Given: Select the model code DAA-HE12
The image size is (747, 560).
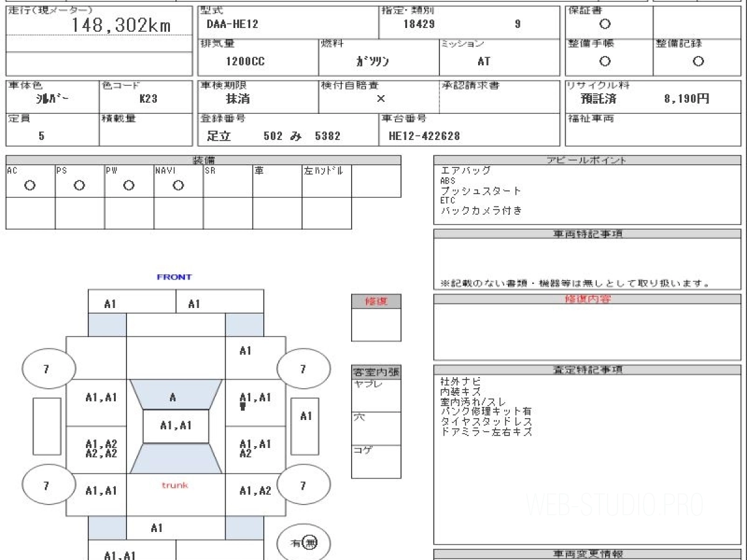Looking at the screenshot, I should pos(232,24).
